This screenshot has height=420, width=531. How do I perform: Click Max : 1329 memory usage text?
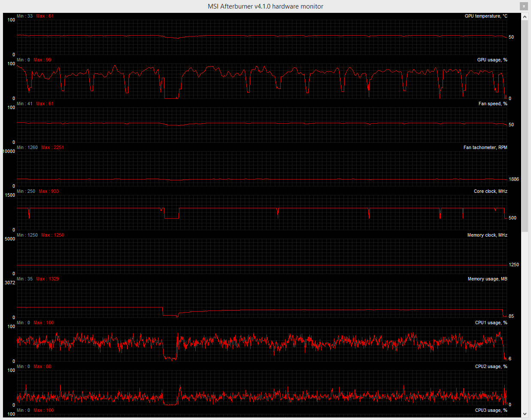click(48, 279)
